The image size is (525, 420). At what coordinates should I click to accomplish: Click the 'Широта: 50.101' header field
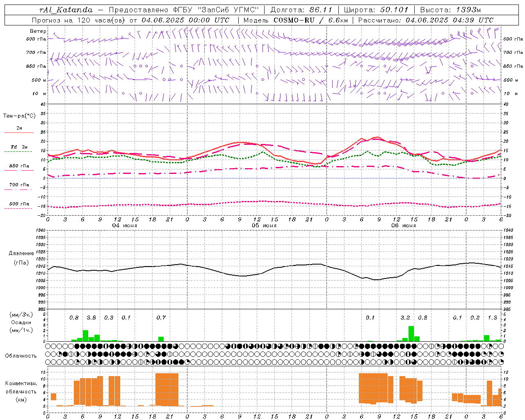click(376, 10)
